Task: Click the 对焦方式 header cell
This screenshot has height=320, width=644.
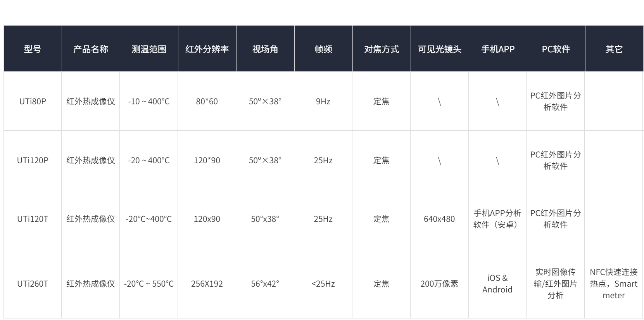Action: tap(382, 49)
